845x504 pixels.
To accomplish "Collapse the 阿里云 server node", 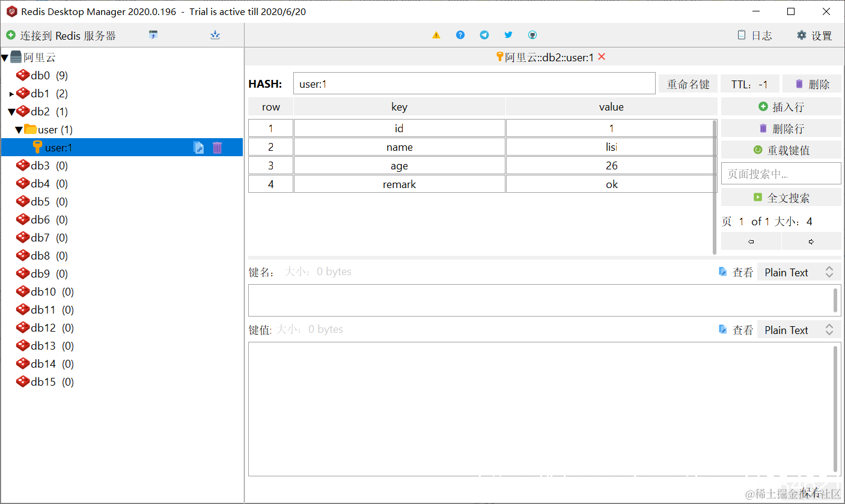I will (5, 58).
